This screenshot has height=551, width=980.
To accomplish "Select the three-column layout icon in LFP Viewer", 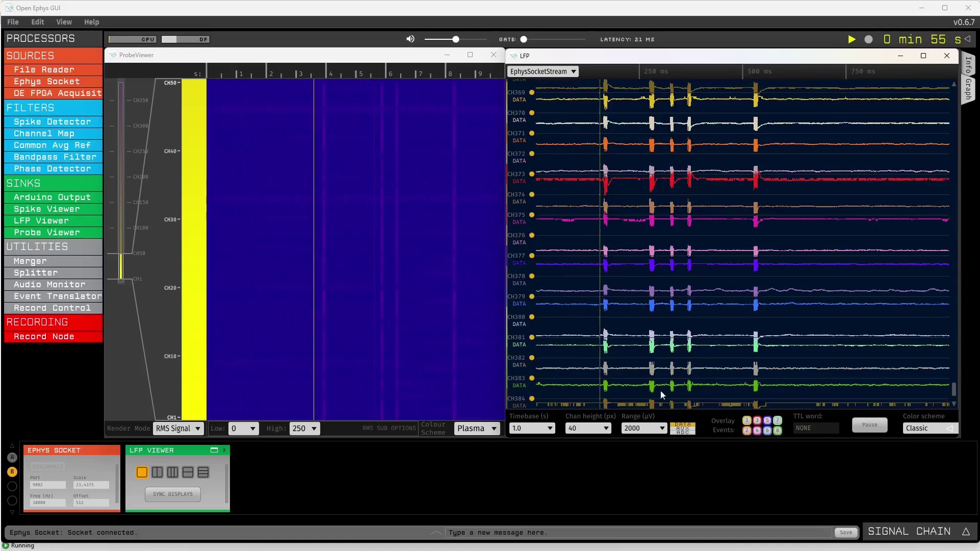I will 172,472.
